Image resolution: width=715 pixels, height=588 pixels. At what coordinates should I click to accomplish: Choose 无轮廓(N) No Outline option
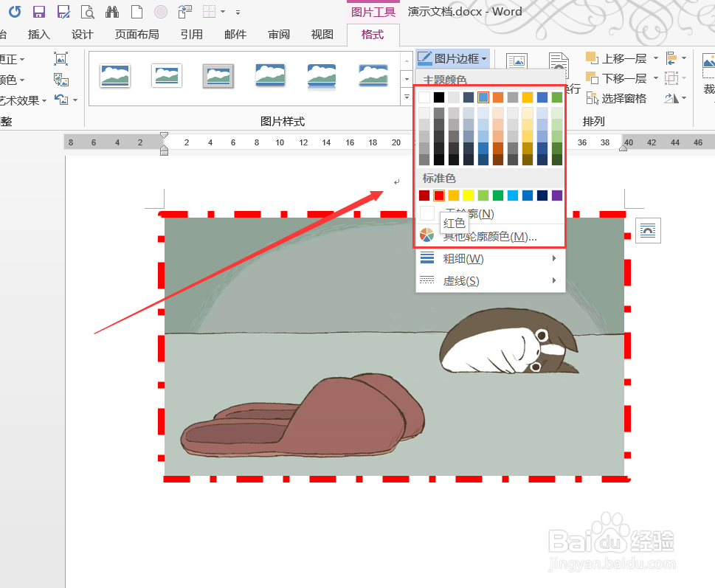[491, 213]
